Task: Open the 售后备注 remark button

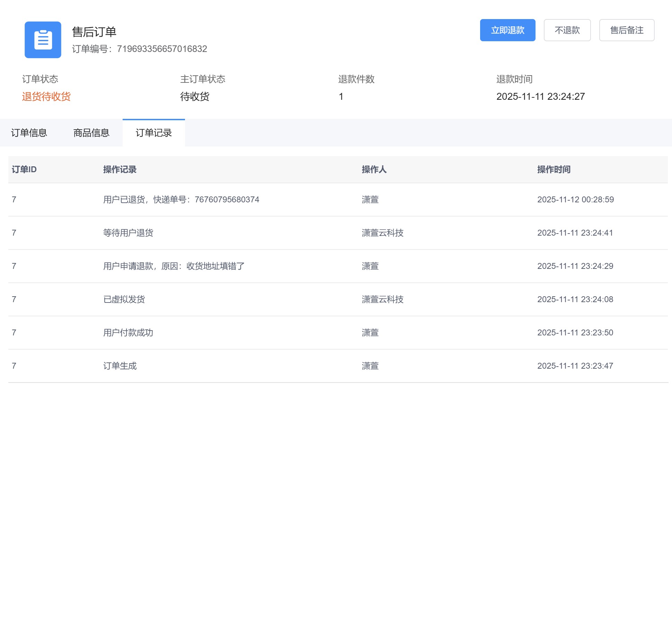Action: click(626, 30)
